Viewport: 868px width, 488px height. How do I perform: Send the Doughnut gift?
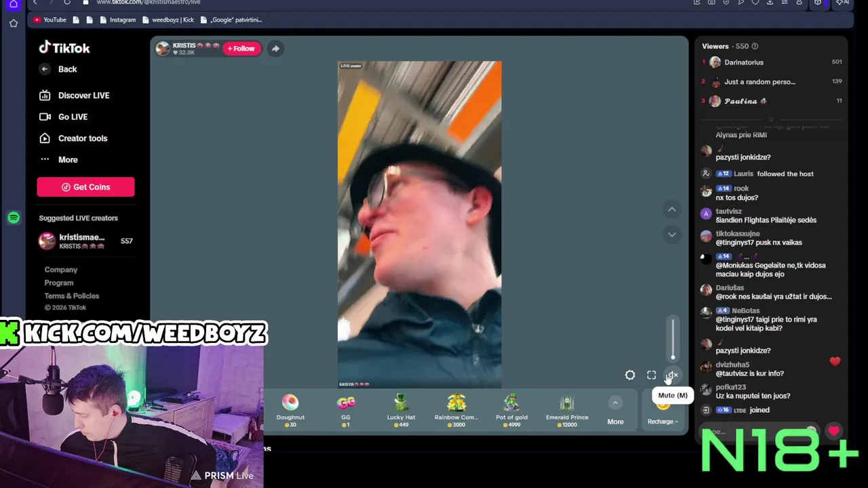tap(290, 411)
